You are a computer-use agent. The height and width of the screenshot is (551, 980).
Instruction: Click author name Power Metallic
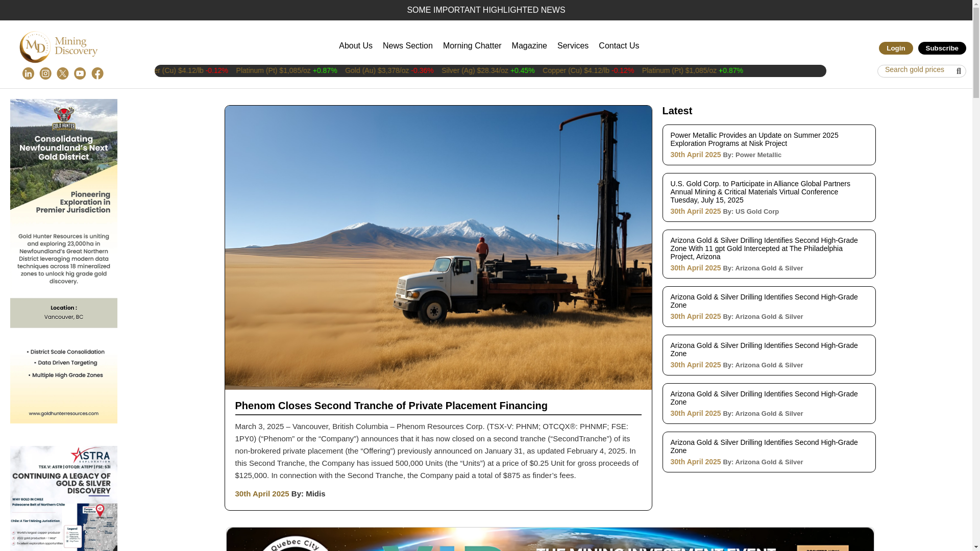758,155
